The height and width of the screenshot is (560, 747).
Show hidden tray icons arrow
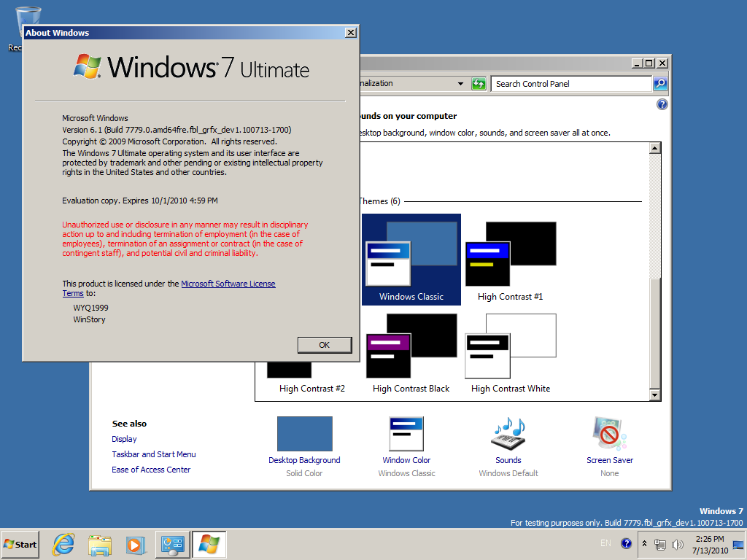645,543
